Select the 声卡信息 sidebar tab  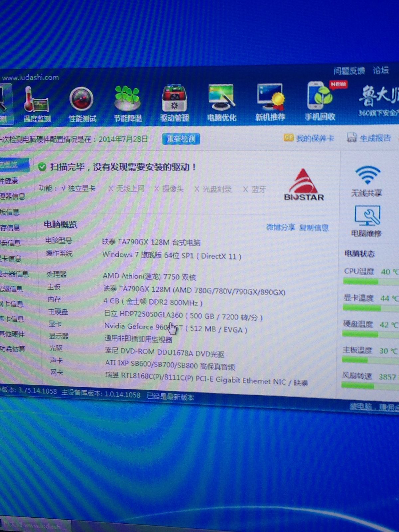pyautogui.click(x=12, y=319)
